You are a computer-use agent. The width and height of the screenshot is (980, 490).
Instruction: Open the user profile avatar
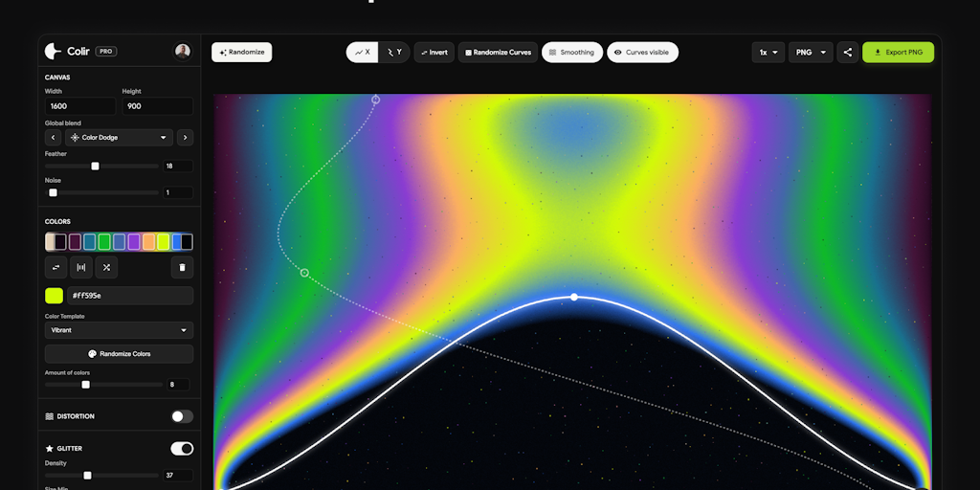click(x=183, y=52)
